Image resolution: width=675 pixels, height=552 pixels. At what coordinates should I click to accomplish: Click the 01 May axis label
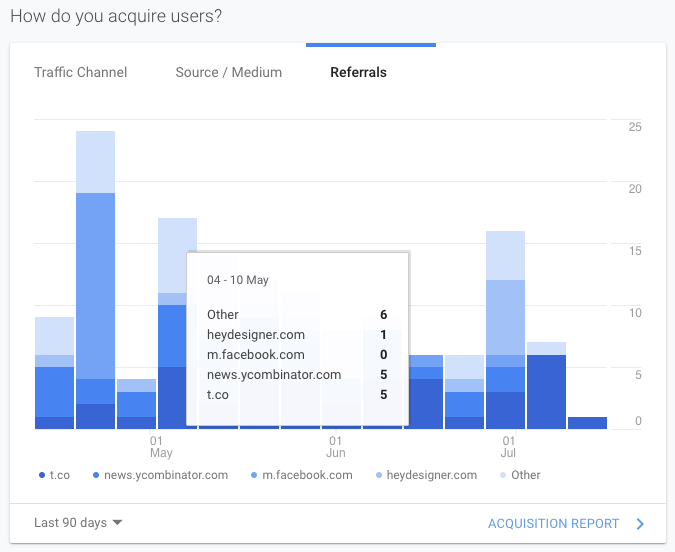coord(161,447)
